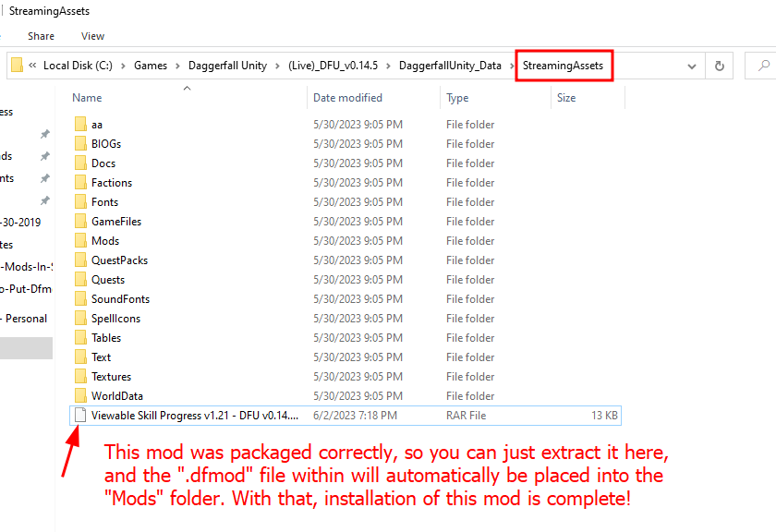Refresh the StreamingAssets folder view
The width and height of the screenshot is (776, 532).
click(719, 66)
